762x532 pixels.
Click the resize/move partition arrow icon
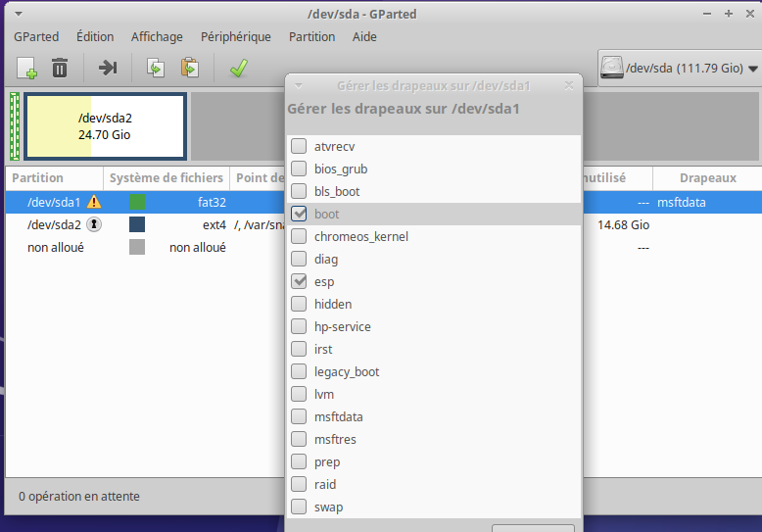pos(108,68)
